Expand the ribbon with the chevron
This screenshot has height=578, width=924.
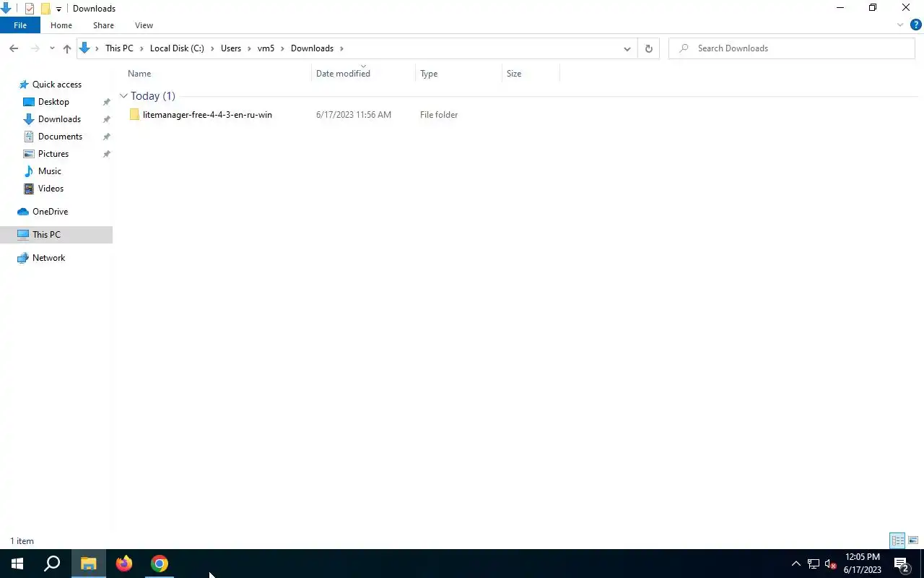900,25
